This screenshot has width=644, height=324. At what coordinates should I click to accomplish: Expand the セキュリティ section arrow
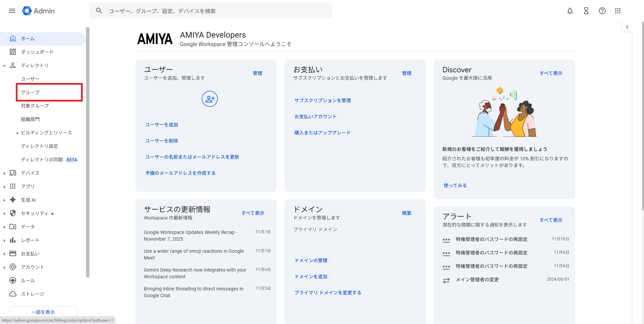click(4, 214)
